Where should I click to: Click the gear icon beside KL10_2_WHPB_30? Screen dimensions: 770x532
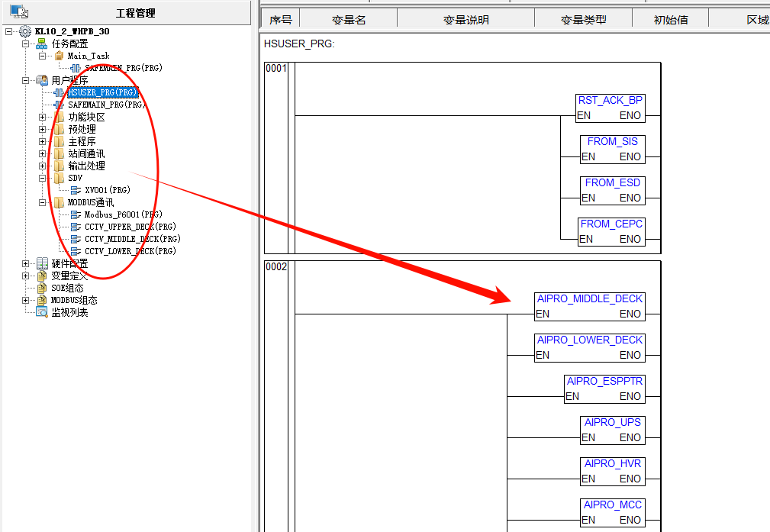[x=25, y=31]
